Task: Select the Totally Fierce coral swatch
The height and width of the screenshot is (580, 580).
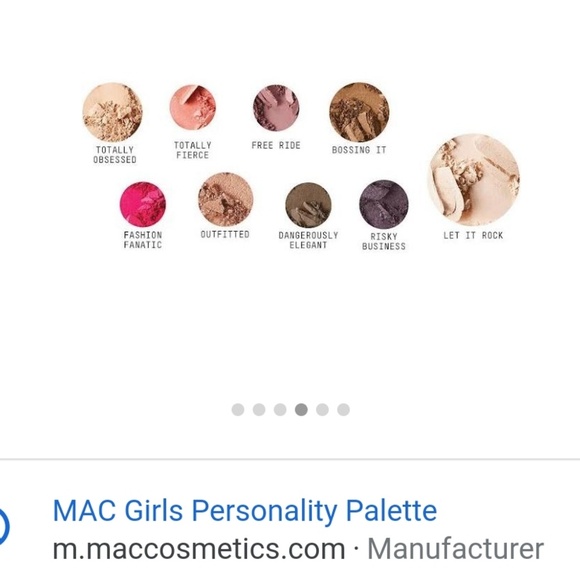Action: tap(193, 108)
